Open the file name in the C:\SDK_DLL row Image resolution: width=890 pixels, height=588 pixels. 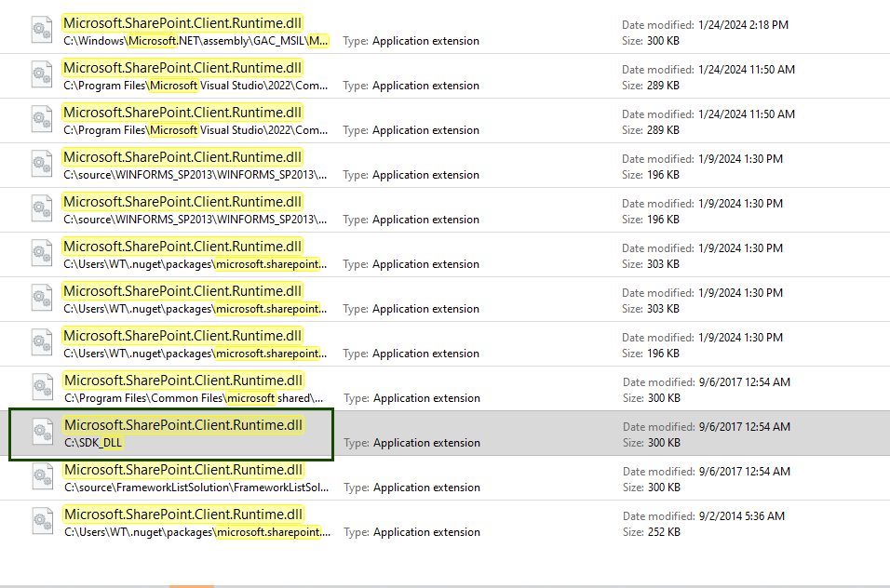pos(183,425)
